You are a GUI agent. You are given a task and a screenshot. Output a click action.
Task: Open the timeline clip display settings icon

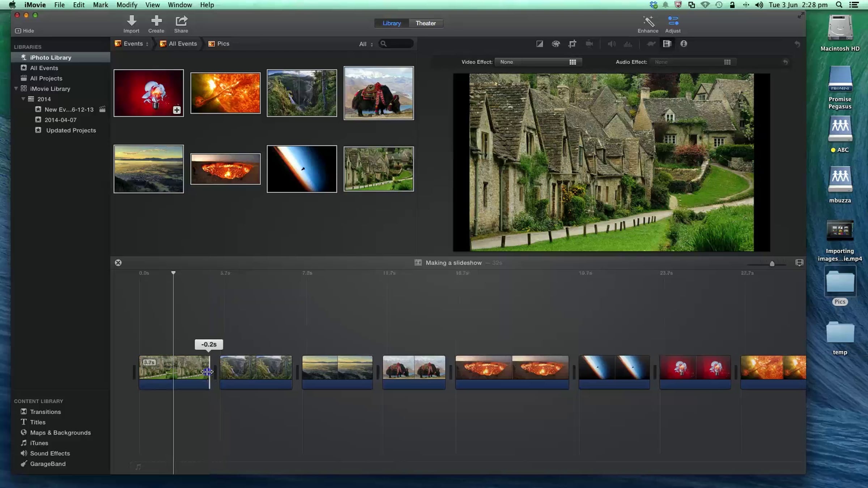click(799, 263)
